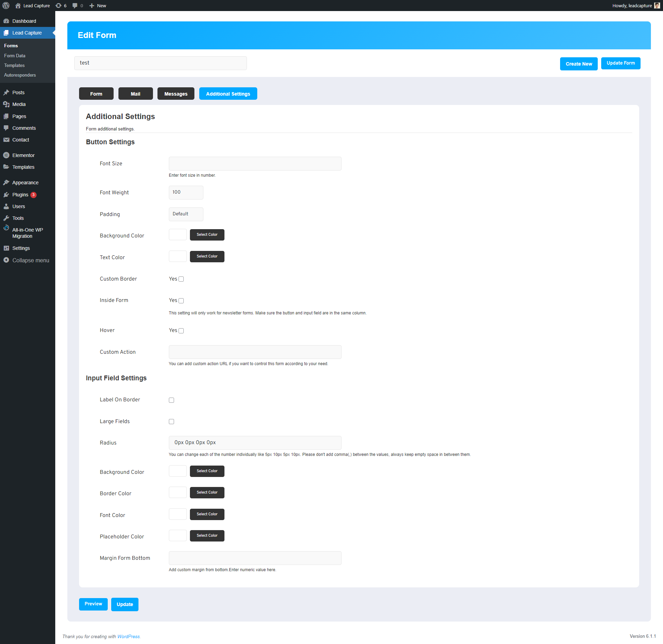Click the Pages icon in sidebar
The height and width of the screenshot is (644, 663).
point(6,116)
